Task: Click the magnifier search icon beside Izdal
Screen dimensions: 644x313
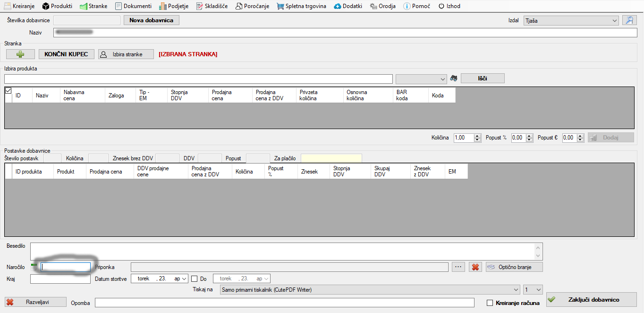Action: tap(629, 20)
